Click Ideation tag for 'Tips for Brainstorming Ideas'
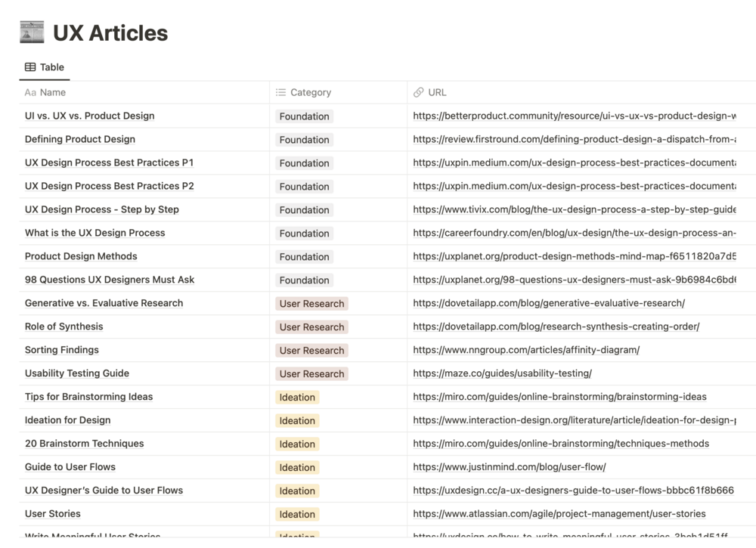This screenshot has width=756, height=548. pyautogui.click(x=297, y=397)
